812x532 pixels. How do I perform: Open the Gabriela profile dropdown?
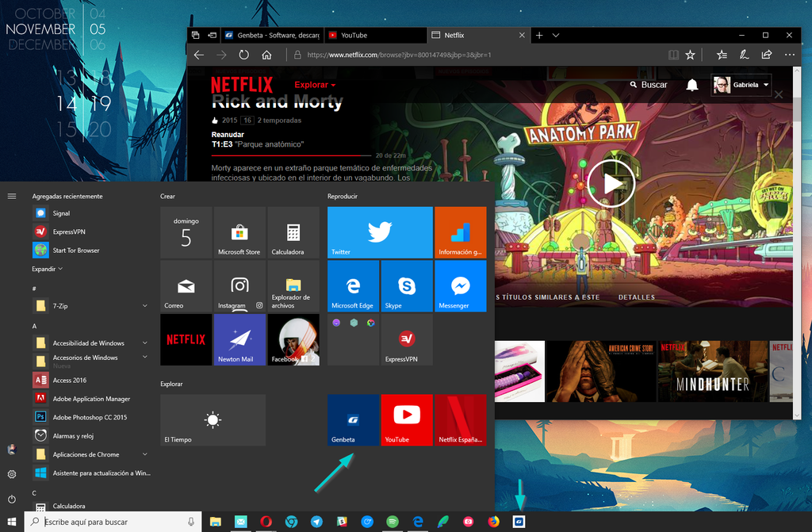[741, 85]
